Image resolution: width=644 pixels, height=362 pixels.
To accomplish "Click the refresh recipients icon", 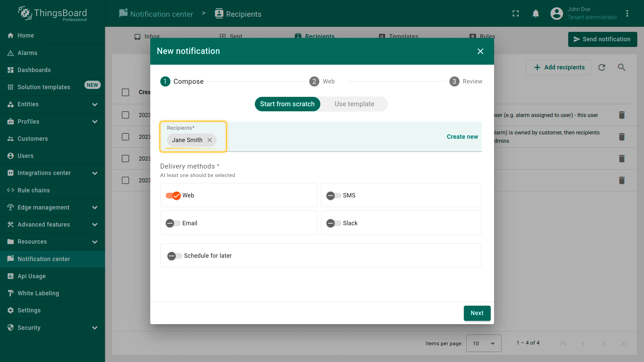I will [x=602, y=67].
